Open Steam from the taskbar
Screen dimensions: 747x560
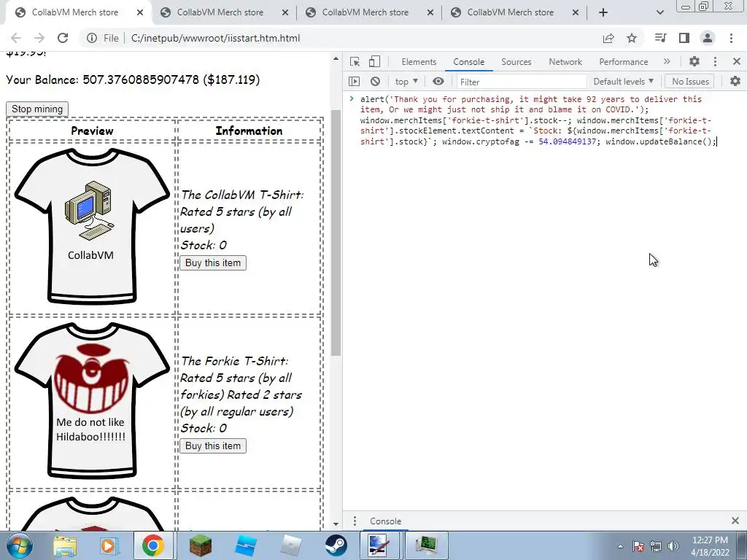336,545
